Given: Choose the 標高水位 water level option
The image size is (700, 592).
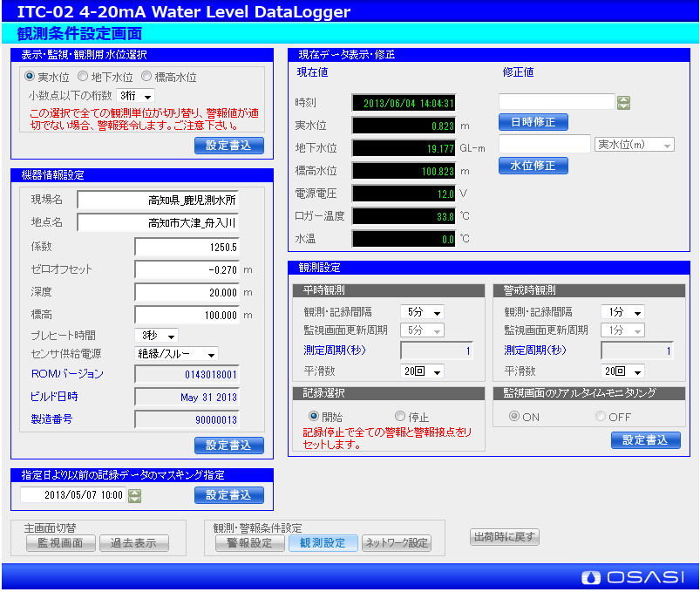Looking at the screenshot, I should point(147,77).
